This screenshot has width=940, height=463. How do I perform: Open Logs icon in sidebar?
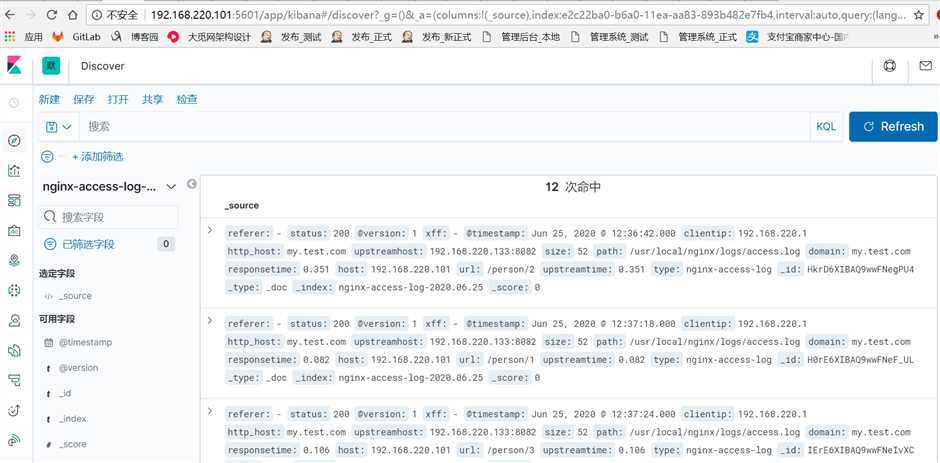pyautogui.click(x=14, y=351)
